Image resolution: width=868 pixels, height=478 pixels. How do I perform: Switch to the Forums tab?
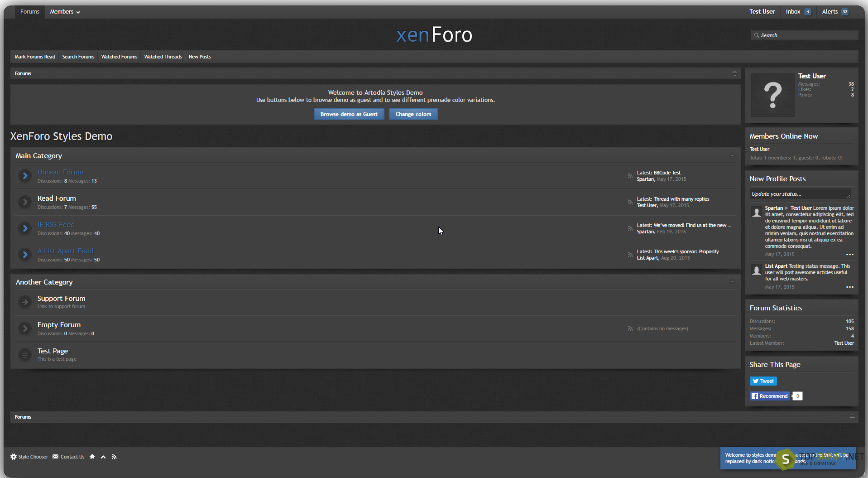pos(30,12)
